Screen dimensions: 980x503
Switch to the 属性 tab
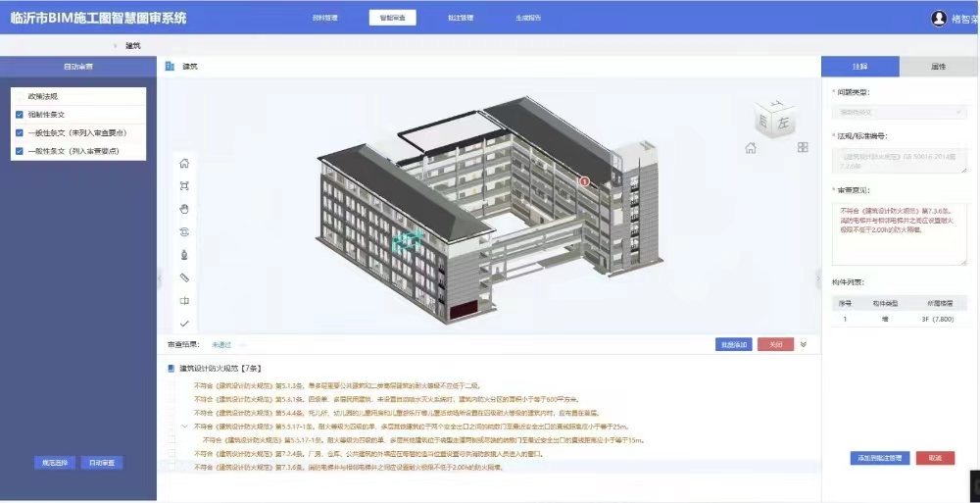pos(938,67)
